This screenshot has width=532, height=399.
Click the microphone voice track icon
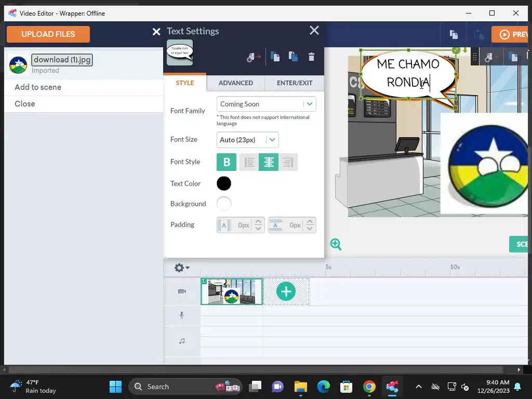(182, 315)
